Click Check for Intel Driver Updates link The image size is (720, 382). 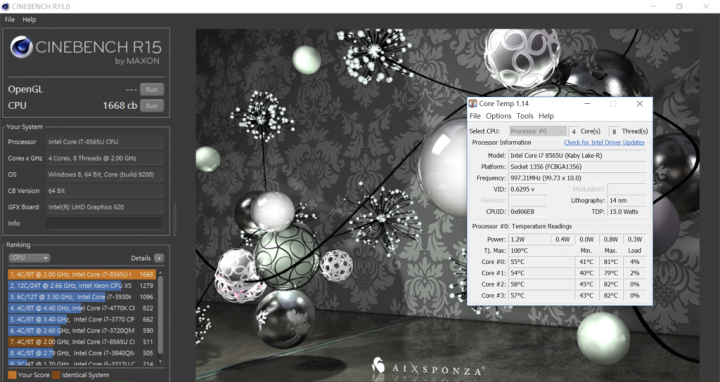[x=604, y=143]
